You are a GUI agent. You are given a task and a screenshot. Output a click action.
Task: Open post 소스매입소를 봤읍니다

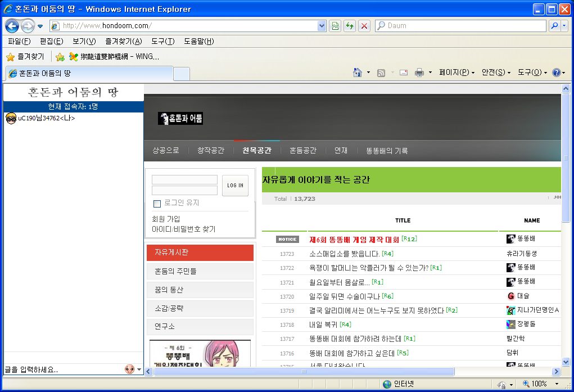pos(344,254)
